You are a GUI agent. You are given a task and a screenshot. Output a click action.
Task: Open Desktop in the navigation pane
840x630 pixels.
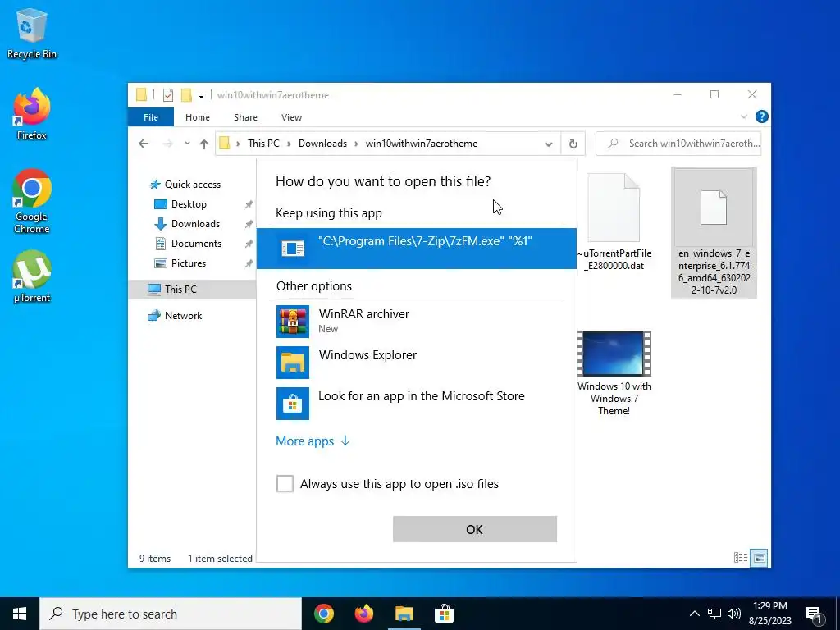180,204
